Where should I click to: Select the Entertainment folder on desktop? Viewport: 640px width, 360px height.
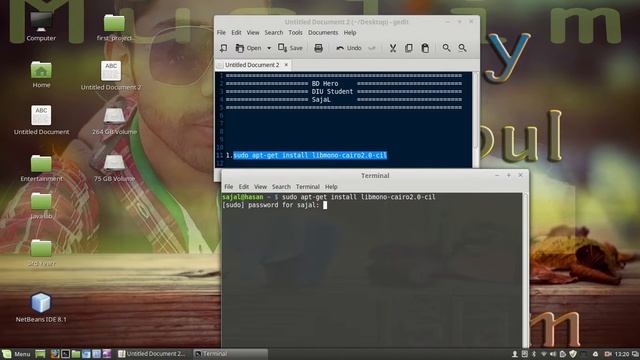coord(41,168)
